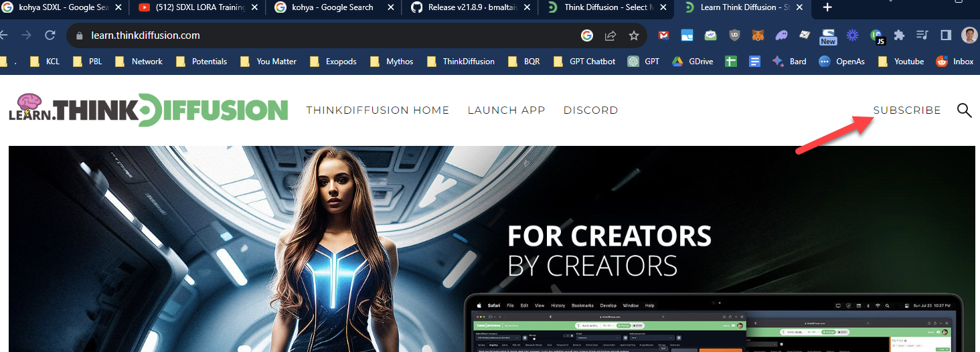
Task: Close the Learn Think Diffusion tab
Action: click(x=800, y=7)
